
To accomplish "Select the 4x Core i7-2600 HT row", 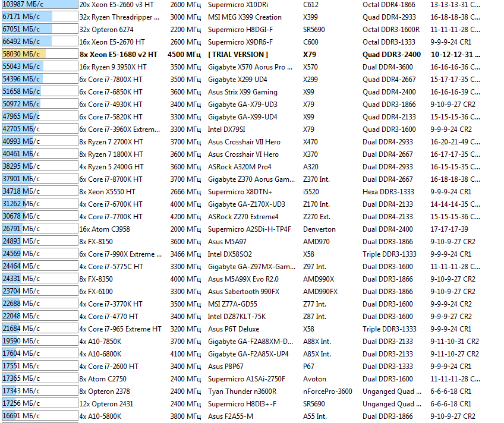I will (109, 368).
